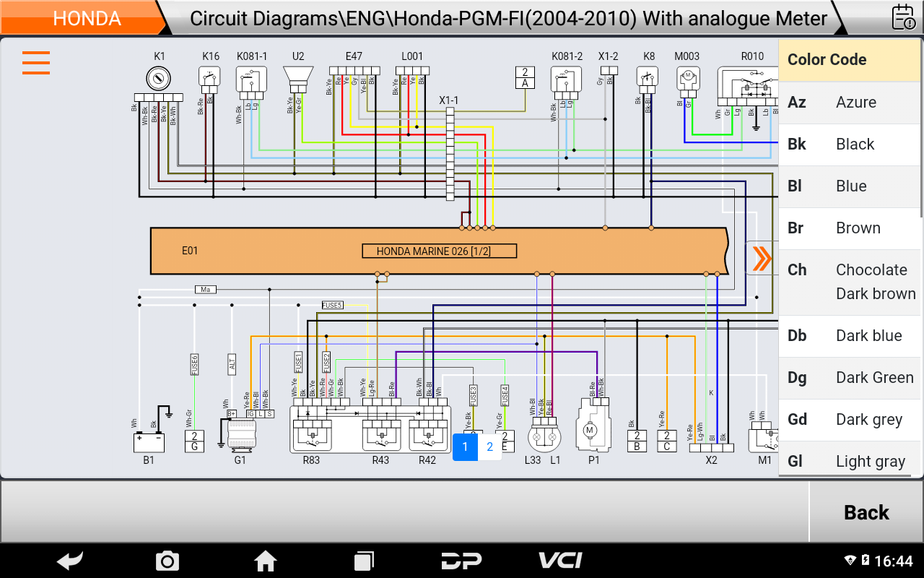Tap the P1 motor pump symbol
Image resolution: width=924 pixels, height=578 pixels.
tap(590, 429)
